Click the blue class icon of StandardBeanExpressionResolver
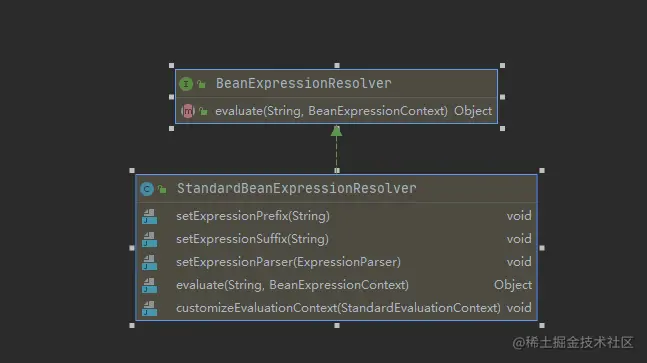The height and width of the screenshot is (363, 647). [147, 189]
